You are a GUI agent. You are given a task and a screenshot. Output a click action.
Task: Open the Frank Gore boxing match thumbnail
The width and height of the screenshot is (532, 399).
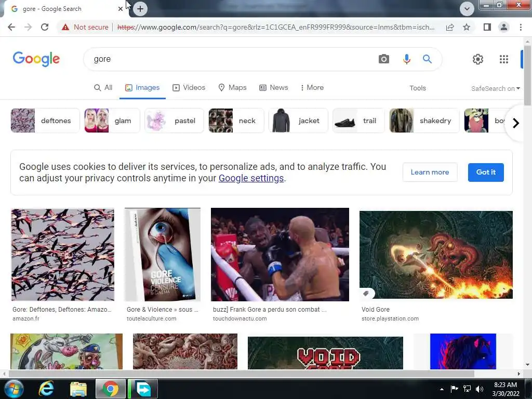[280, 255]
